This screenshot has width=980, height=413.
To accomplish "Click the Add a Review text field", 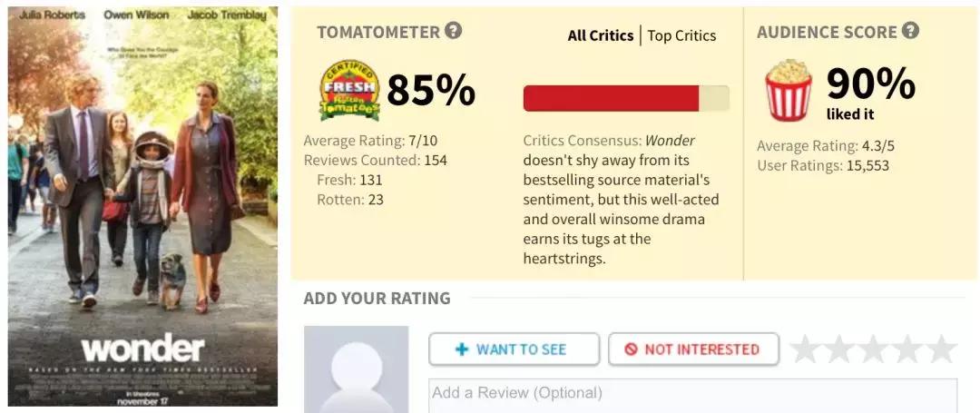I will pyautogui.click(x=692, y=395).
